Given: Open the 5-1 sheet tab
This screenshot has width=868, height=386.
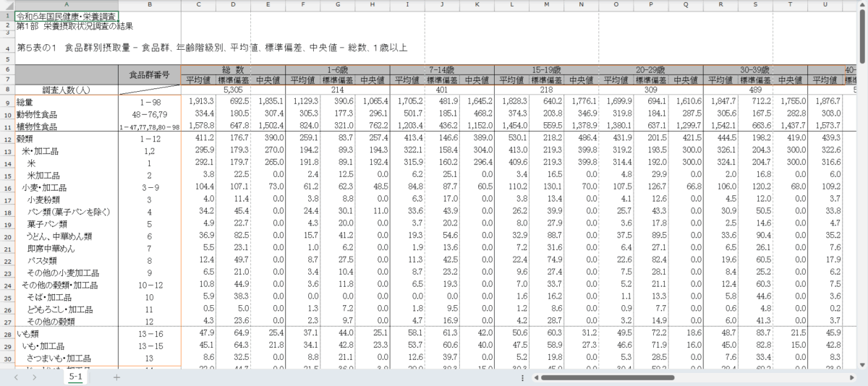Looking at the screenshot, I should tap(75, 377).
